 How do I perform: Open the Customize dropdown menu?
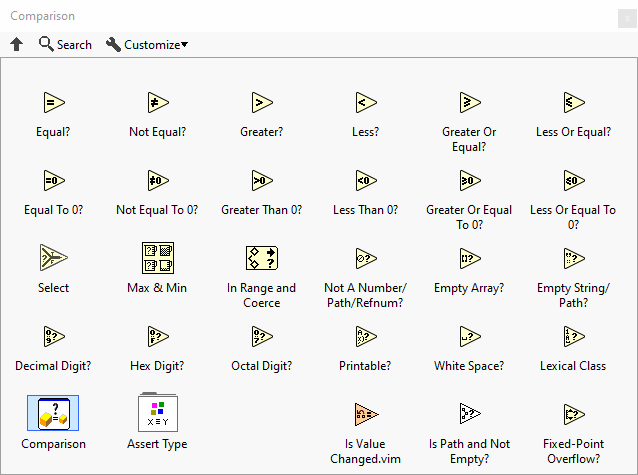147,45
